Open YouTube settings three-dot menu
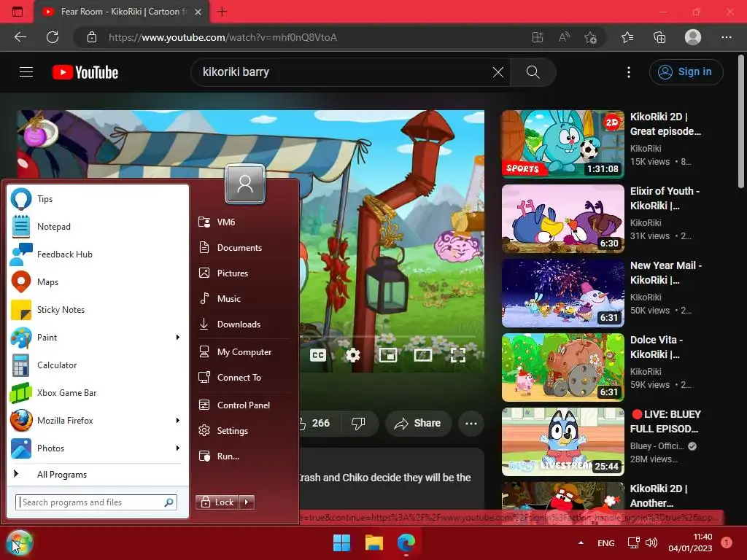 629,72
